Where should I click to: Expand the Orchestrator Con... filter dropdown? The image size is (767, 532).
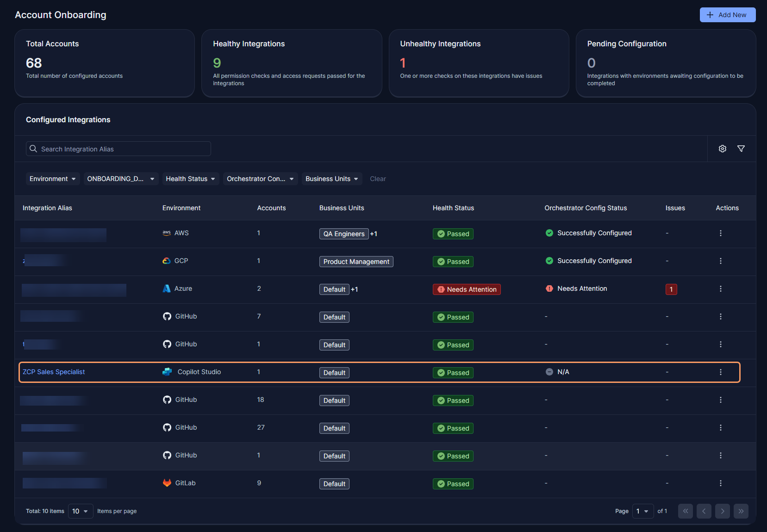[260, 179]
